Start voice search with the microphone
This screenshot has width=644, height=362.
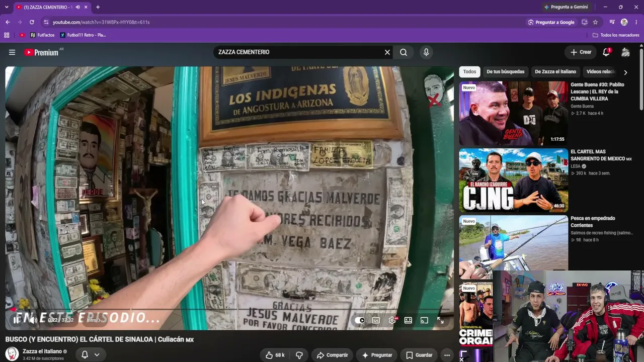[x=426, y=52]
